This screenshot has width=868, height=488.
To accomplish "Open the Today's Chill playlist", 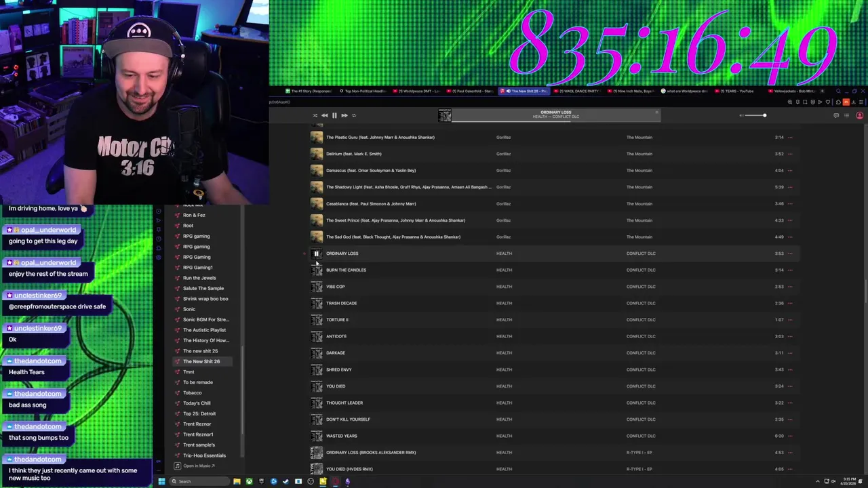I will pyautogui.click(x=197, y=403).
